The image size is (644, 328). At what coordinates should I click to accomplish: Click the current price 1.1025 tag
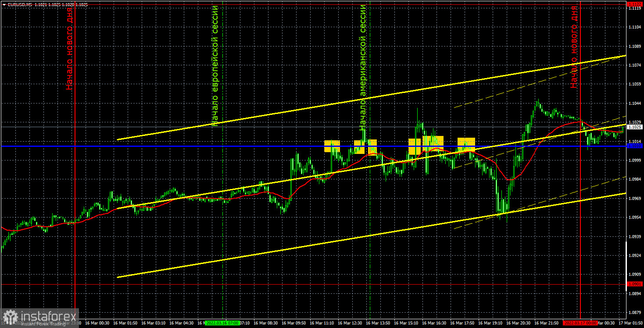pos(634,127)
